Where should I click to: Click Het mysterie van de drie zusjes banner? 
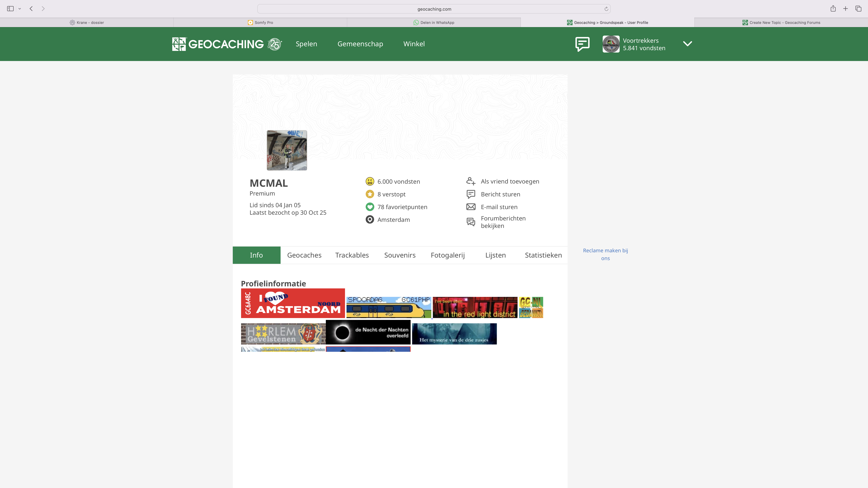point(454,334)
